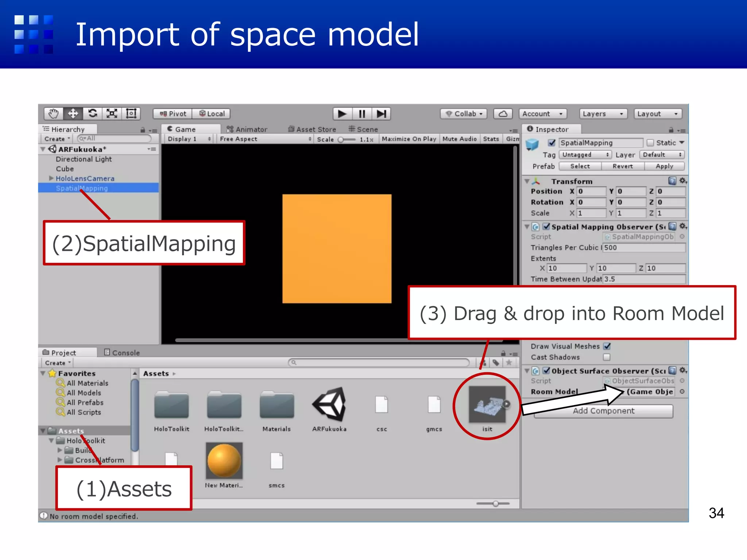Toggle the Static checkbox
Image resolution: width=747 pixels, height=560 pixels.
tap(650, 143)
